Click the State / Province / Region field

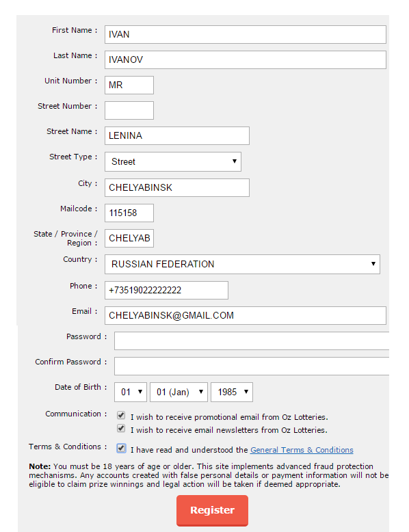pos(129,238)
